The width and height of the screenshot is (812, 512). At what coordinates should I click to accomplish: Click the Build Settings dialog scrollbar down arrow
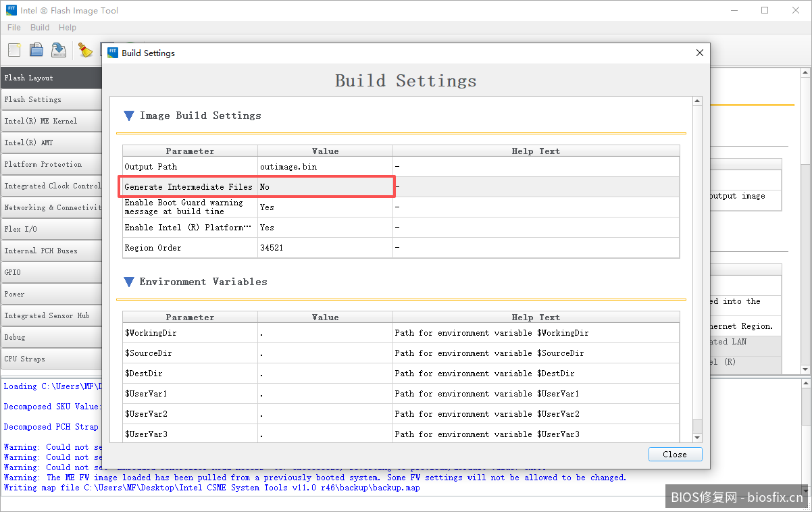(x=698, y=438)
